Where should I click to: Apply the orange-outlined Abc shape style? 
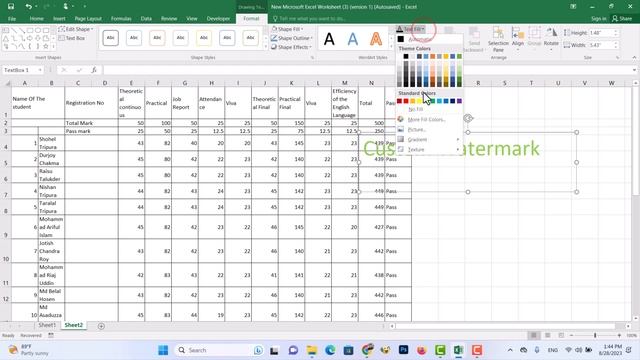pyautogui.click(x=157, y=38)
